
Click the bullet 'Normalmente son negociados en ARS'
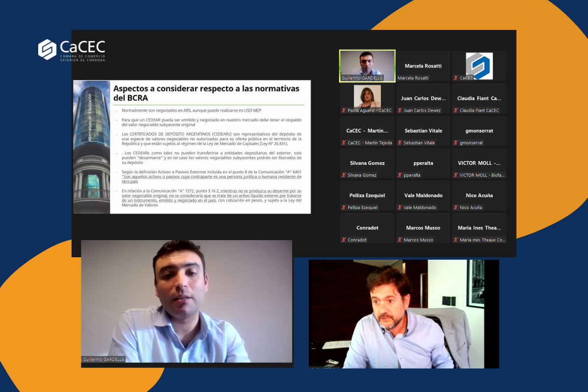click(x=192, y=110)
